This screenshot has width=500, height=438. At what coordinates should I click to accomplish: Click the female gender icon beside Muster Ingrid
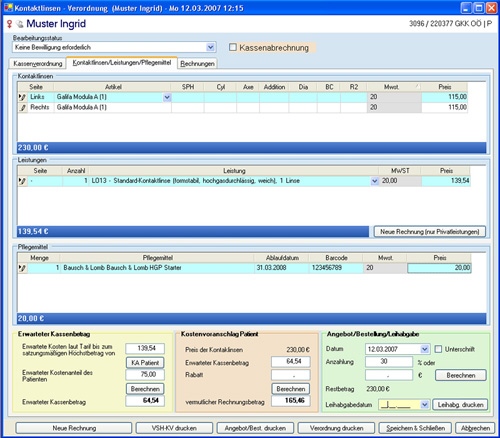[9, 24]
